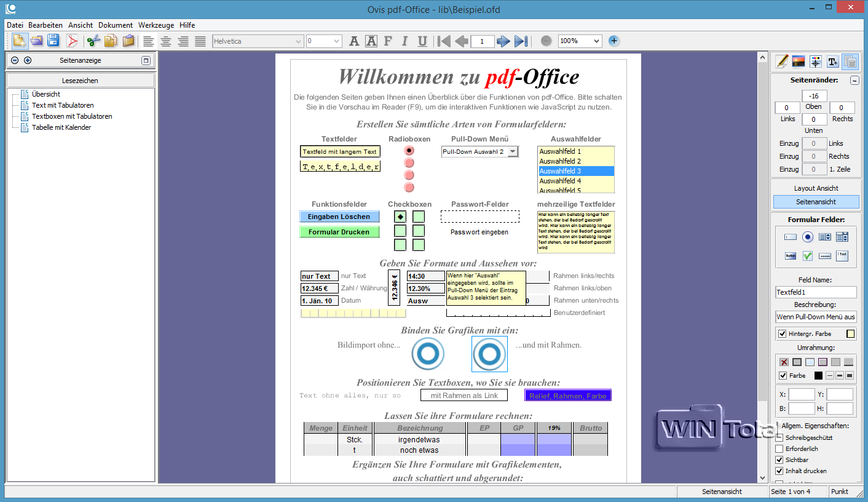The width and height of the screenshot is (868, 502).
Task: Insert a push button form field
Action: click(791, 255)
